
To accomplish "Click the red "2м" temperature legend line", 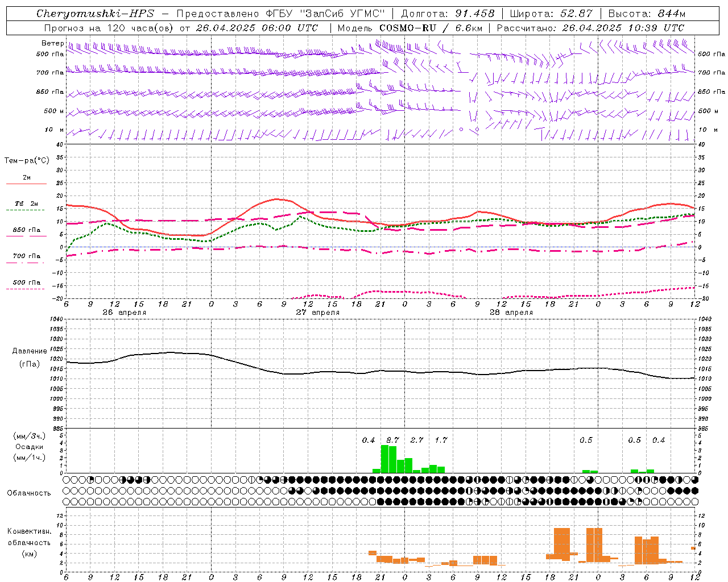I will tap(26, 184).
